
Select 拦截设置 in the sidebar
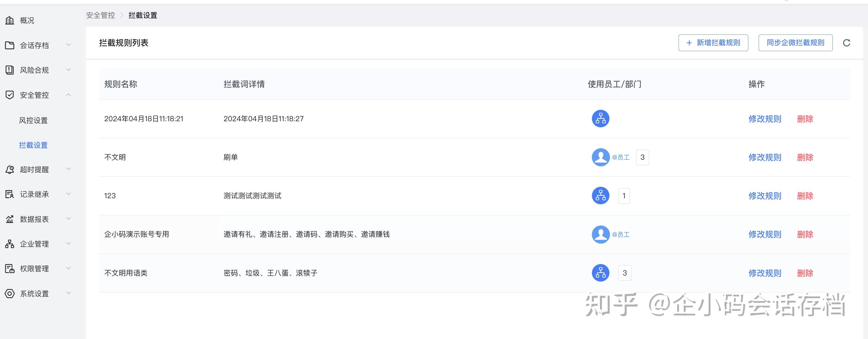click(33, 145)
